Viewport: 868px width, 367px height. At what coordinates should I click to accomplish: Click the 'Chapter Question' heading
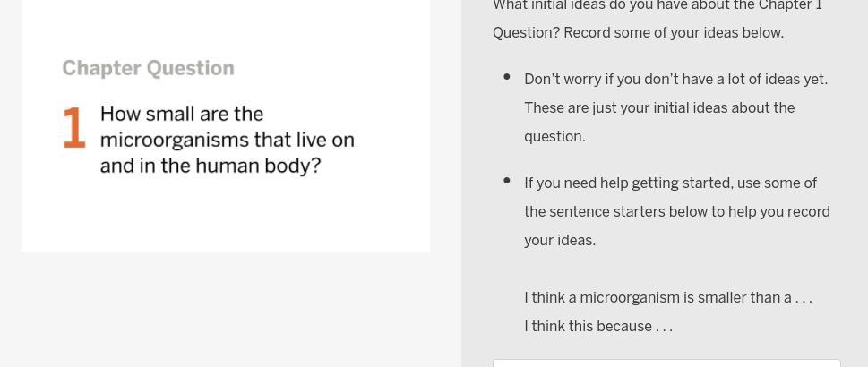[148, 69]
